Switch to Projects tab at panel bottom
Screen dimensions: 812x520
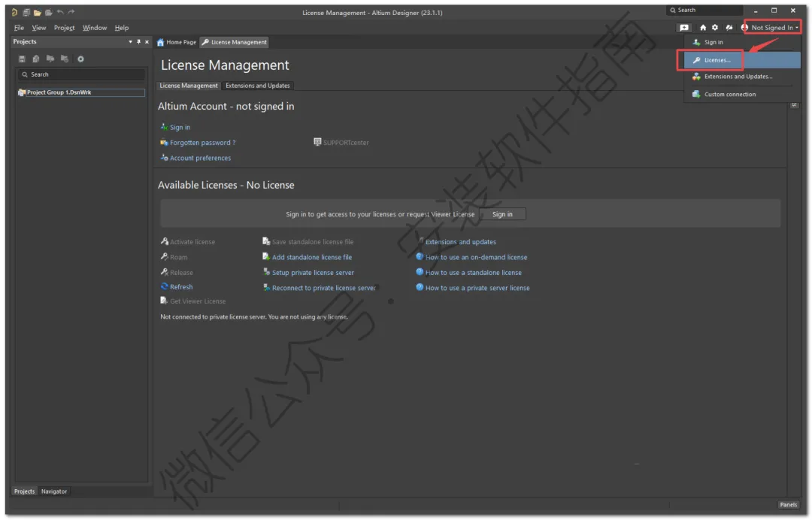pyautogui.click(x=24, y=492)
